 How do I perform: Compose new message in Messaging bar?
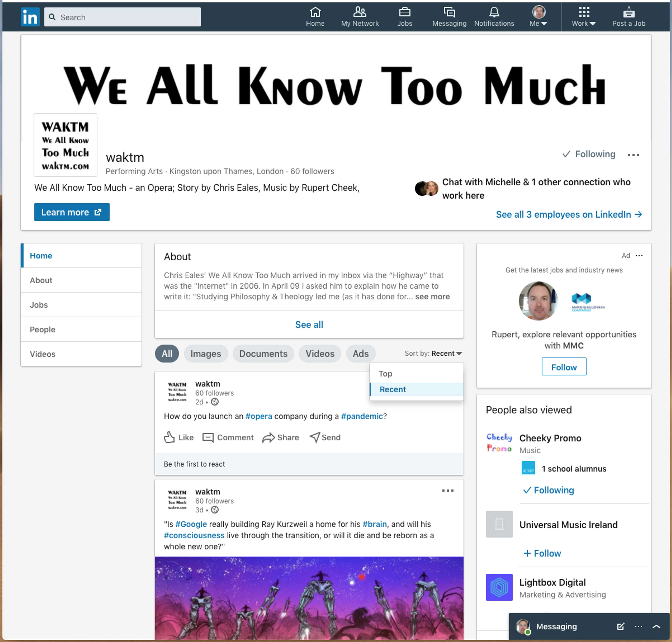point(620,627)
